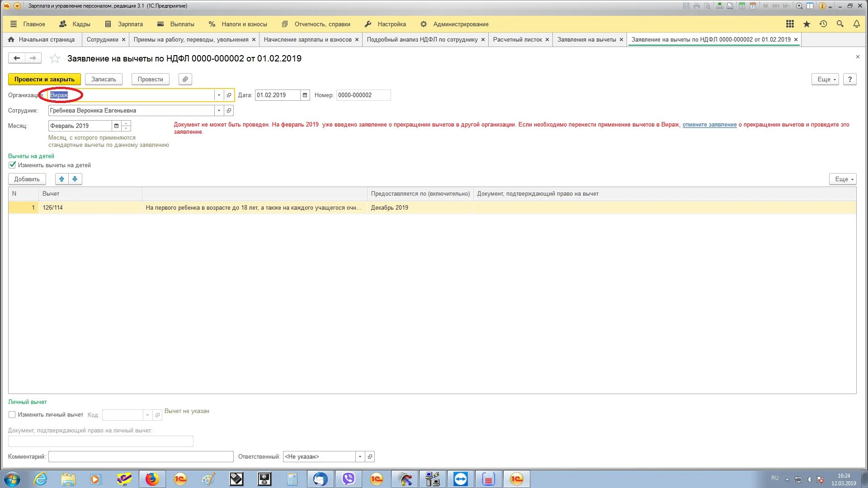Image resolution: width=868 pixels, height=488 pixels.
Task: Close Подробный анализ НДФЛ tab
Action: tap(483, 40)
